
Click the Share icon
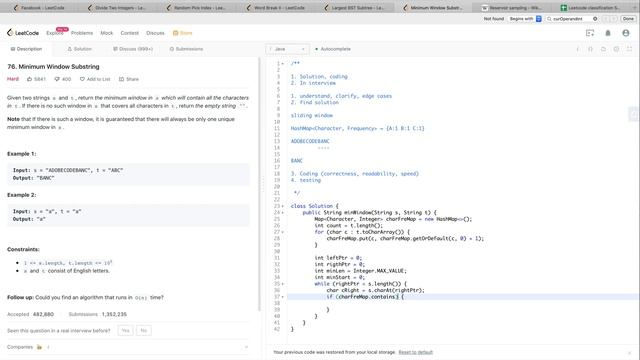[121, 79]
